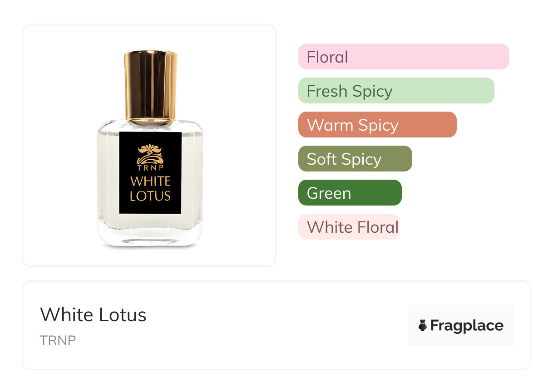Click the Soft Spicy olive bar

pos(355,159)
